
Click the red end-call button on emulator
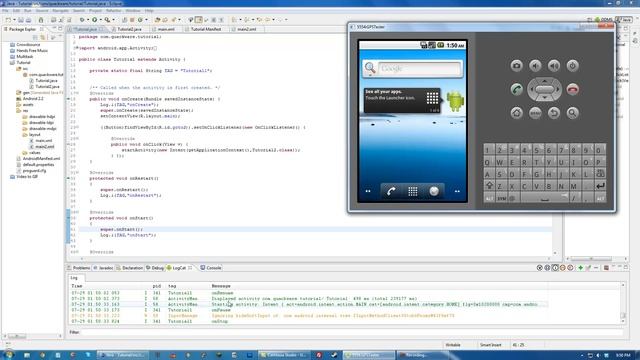[x=573, y=89]
